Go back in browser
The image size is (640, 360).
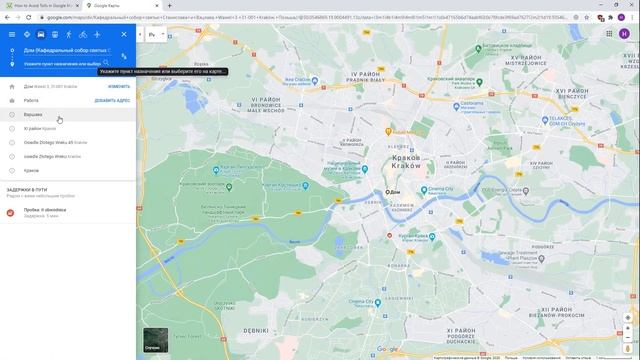point(7,18)
